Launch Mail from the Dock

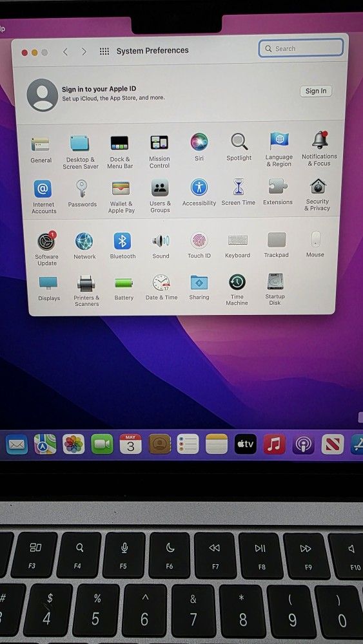click(x=17, y=445)
